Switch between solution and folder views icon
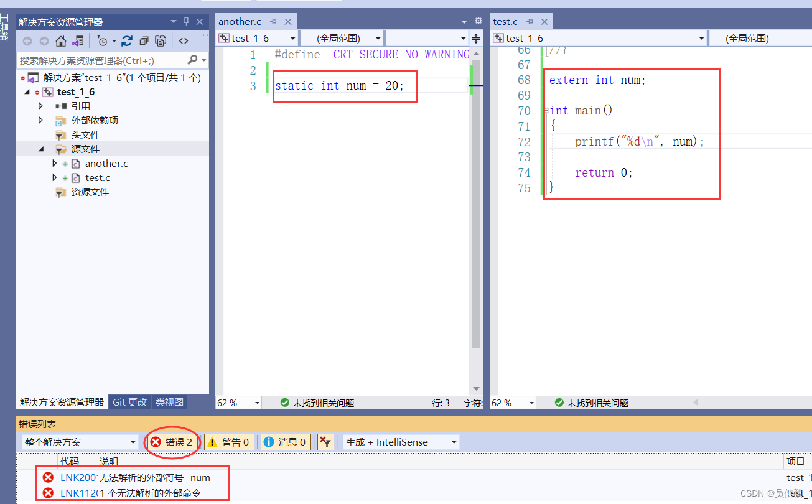Viewport: 812px width, 504px height. tap(78, 41)
